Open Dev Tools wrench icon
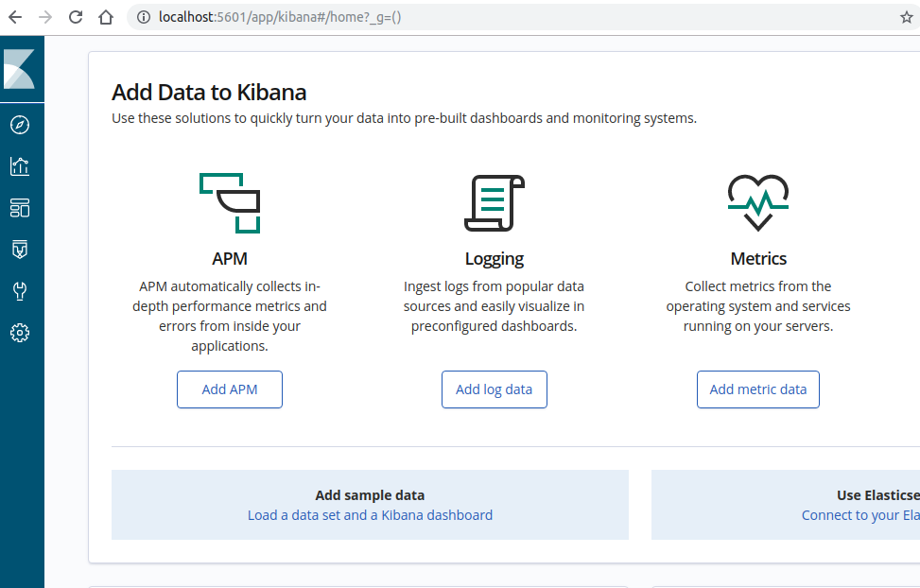 [19, 291]
